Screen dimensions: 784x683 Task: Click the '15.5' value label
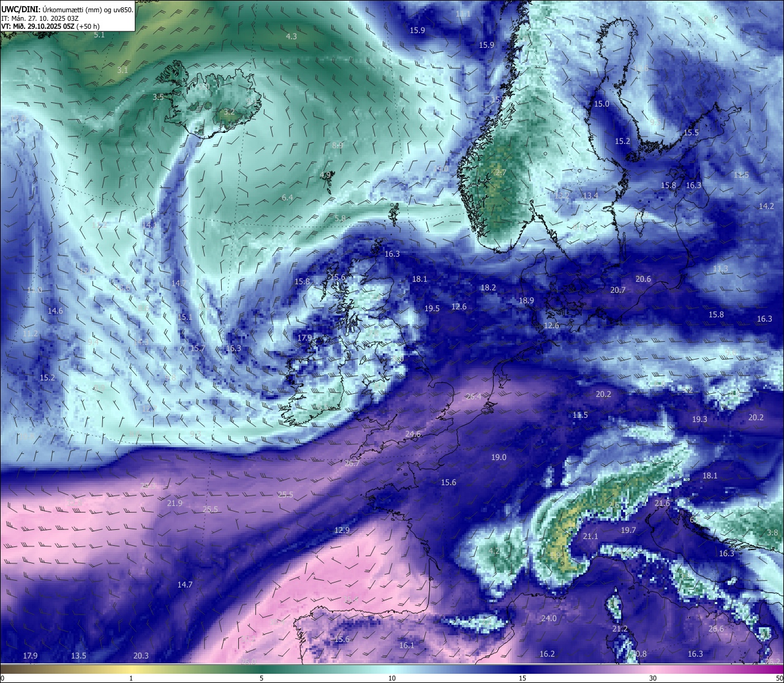pyautogui.click(x=692, y=133)
